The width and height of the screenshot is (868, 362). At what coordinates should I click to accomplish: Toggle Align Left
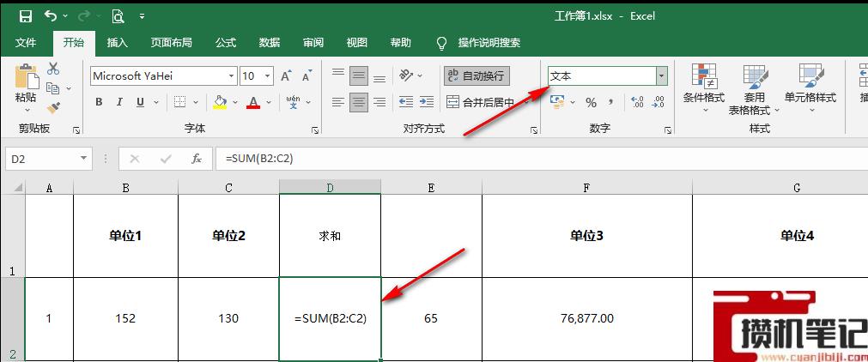pyautogui.click(x=337, y=102)
